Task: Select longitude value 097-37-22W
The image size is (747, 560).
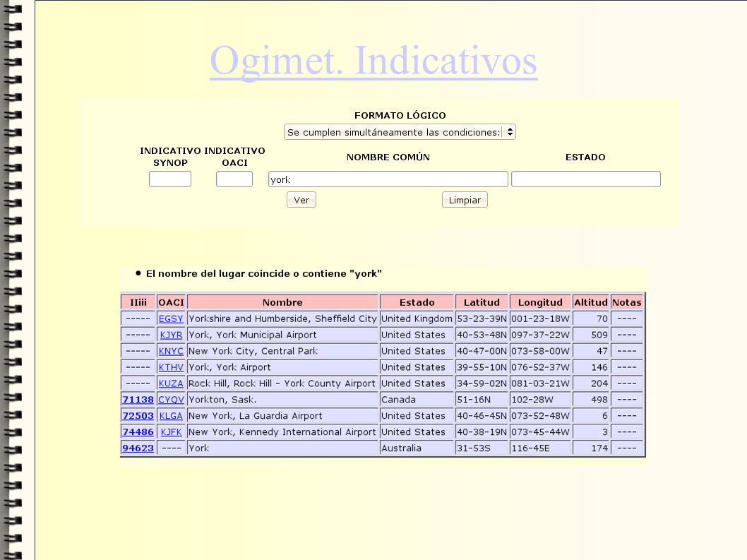Action: pyautogui.click(x=540, y=335)
